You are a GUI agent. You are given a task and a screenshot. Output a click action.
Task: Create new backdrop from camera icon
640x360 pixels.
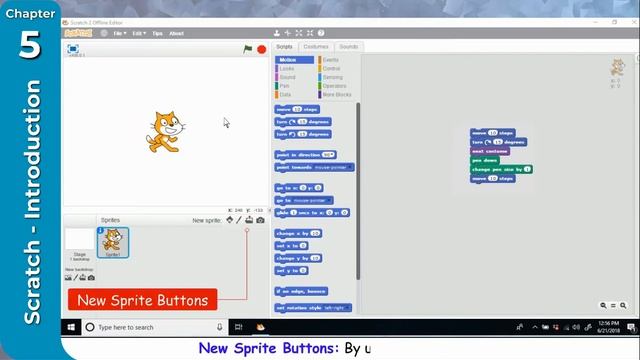tap(91, 278)
